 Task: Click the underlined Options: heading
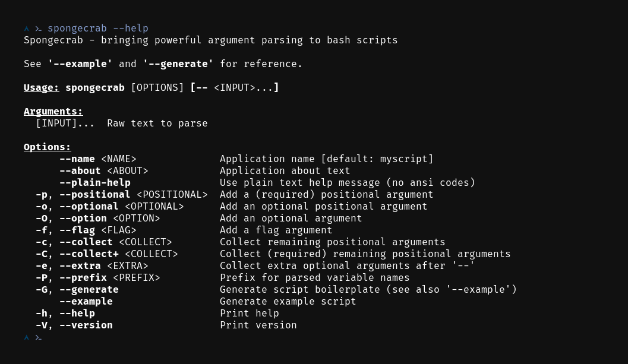(x=48, y=147)
